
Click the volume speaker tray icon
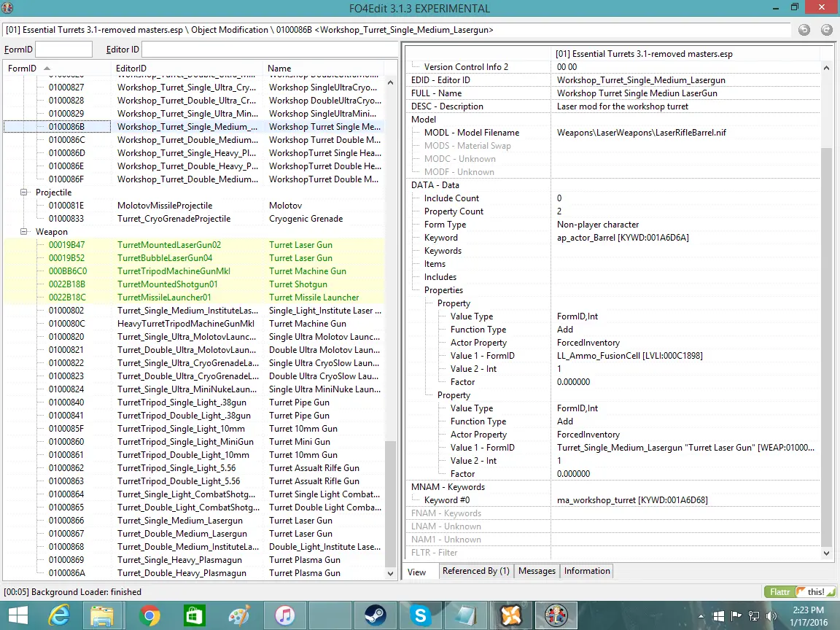771,616
